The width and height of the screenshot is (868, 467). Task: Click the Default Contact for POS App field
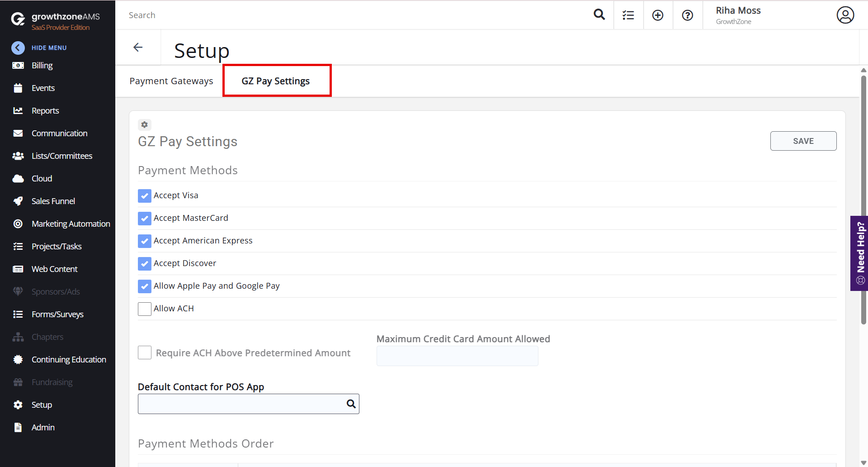[249, 404]
